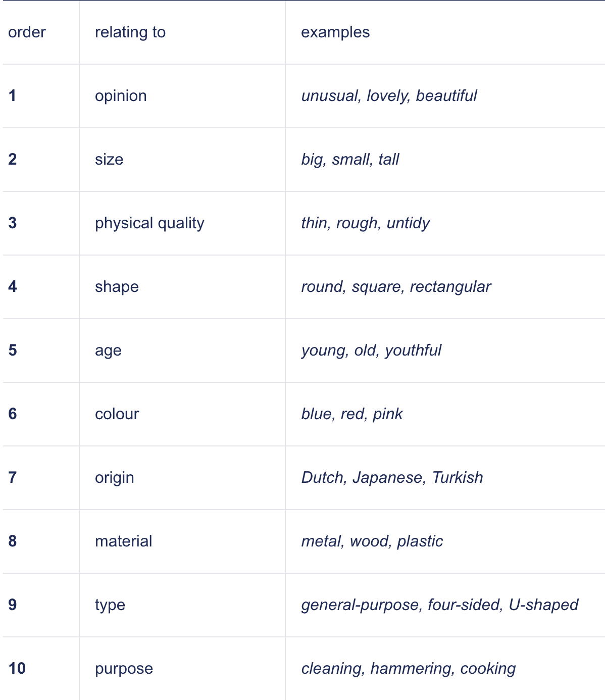The height and width of the screenshot is (700, 605).
Task: Click the "thin, rough, untidy" examples text
Action: [365, 223]
